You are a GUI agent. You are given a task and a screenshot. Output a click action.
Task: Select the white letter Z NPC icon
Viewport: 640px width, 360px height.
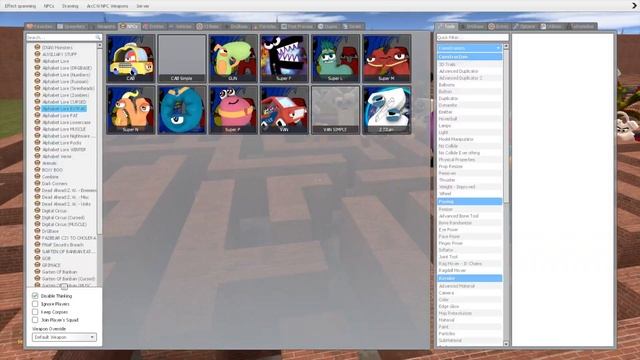click(387, 110)
